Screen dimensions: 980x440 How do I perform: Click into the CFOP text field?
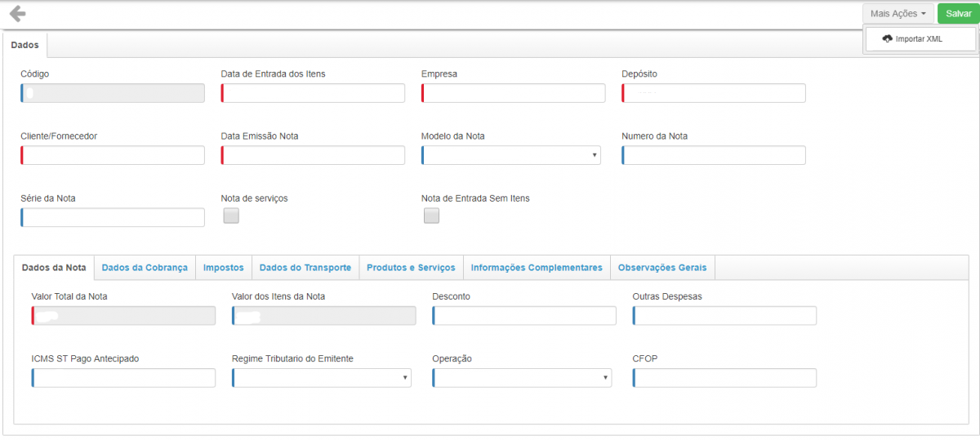click(x=724, y=378)
